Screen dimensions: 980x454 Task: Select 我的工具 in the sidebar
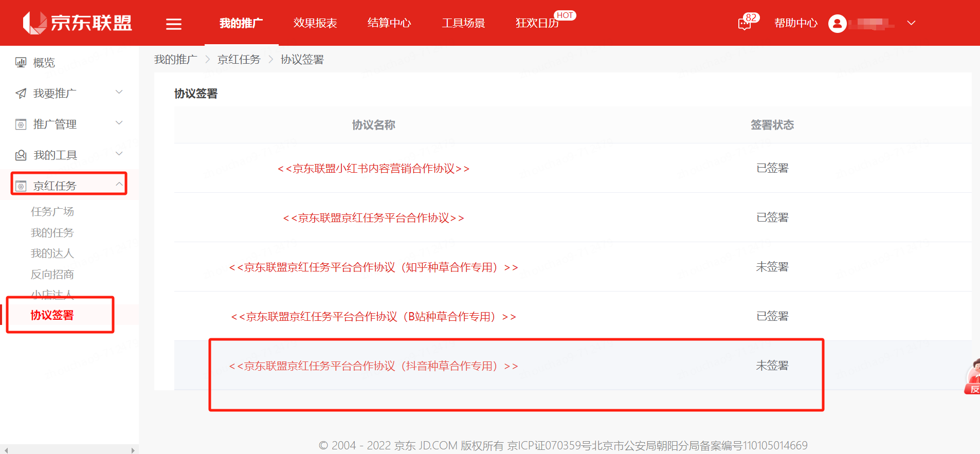[55, 155]
